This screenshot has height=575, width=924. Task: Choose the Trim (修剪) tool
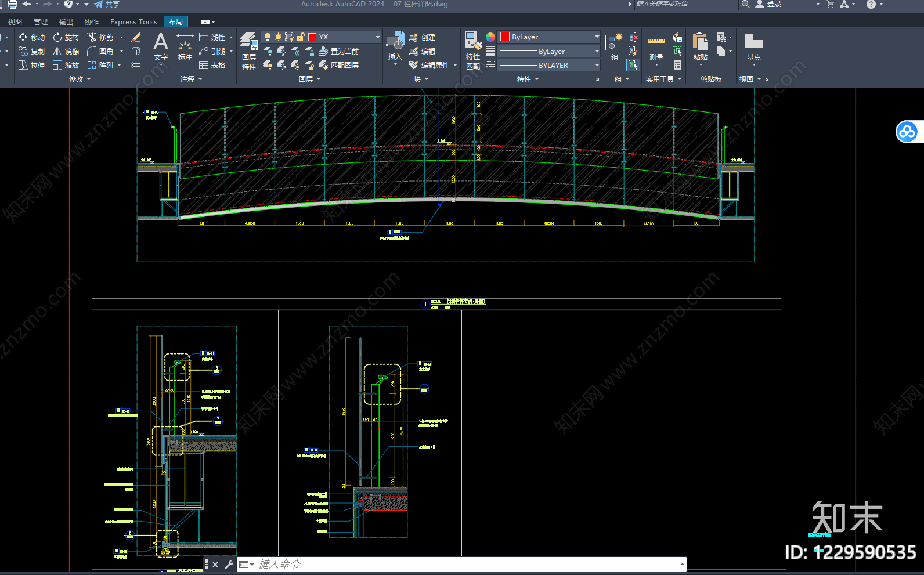(100, 37)
